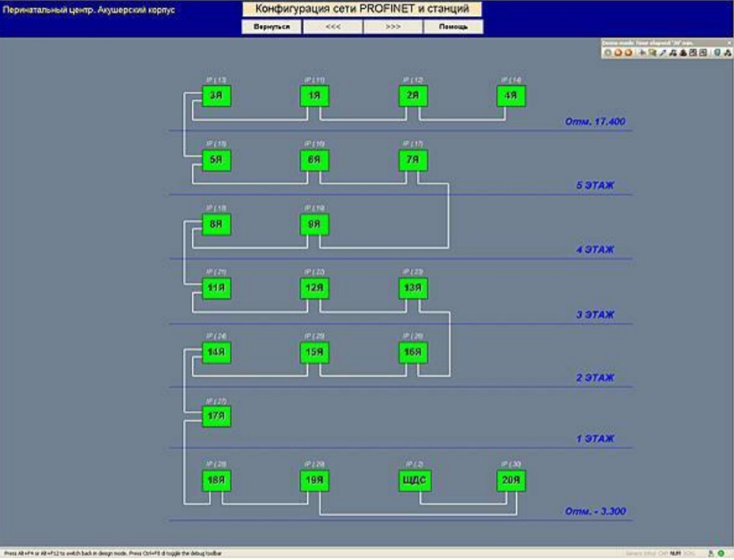Screen dimensions: 734x560
Task: Open the Помощь help page
Action: tap(454, 27)
